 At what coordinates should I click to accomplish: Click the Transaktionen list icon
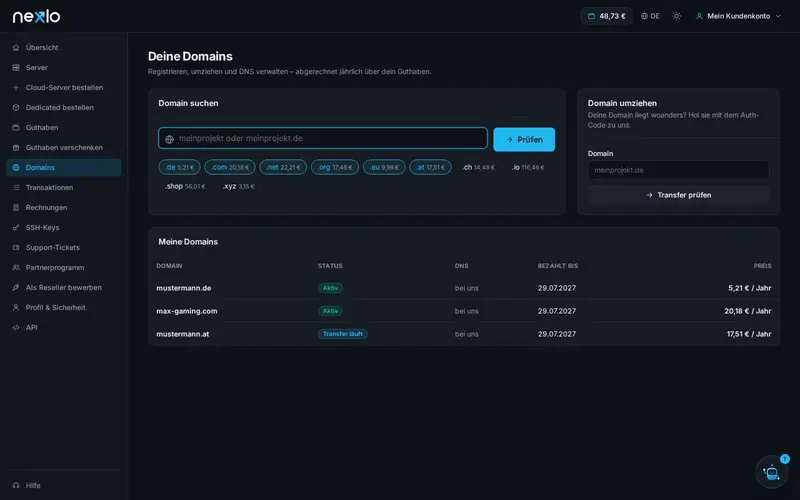click(16, 187)
